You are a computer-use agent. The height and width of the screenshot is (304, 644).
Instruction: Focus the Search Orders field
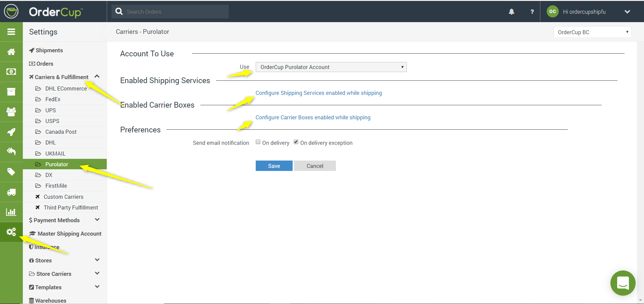[170, 12]
